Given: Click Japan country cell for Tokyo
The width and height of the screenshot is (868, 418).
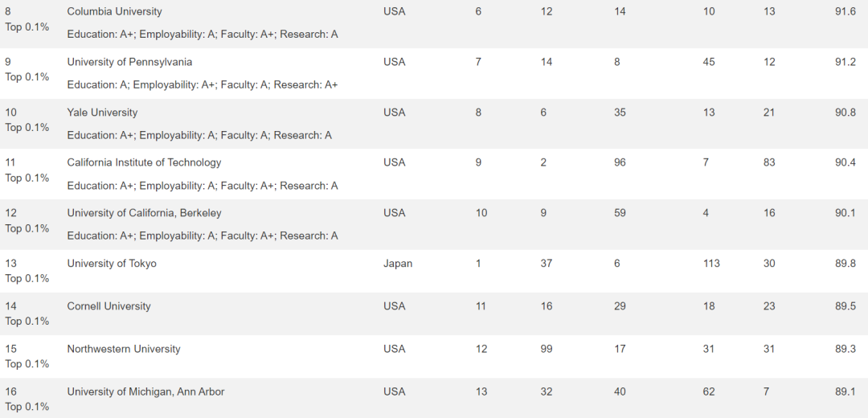Looking at the screenshot, I should pyautogui.click(x=398, y=264).
